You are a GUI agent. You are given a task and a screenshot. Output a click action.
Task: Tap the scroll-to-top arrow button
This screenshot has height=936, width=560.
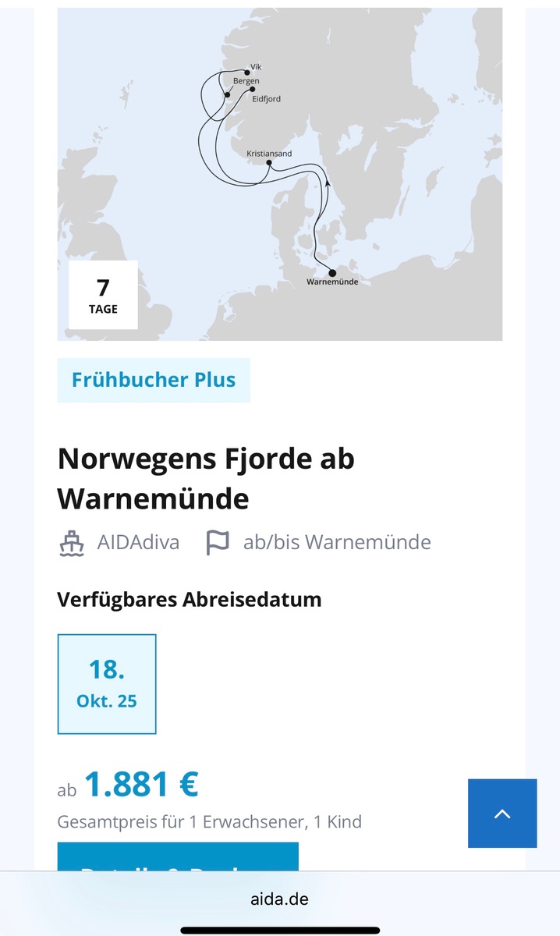coord(502,813)
